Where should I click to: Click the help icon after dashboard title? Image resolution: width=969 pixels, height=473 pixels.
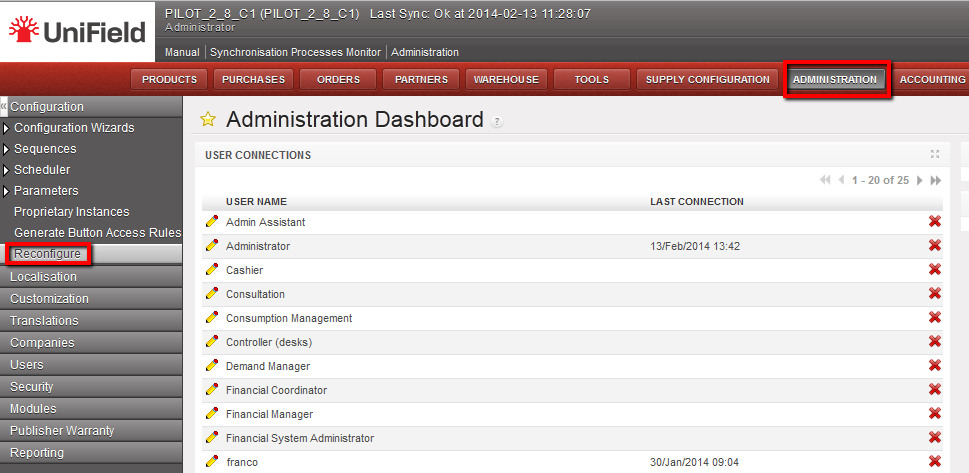coord(497,122)
